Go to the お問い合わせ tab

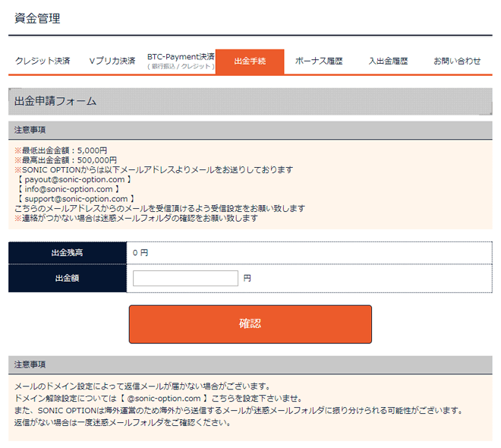[x=457, y=61]
